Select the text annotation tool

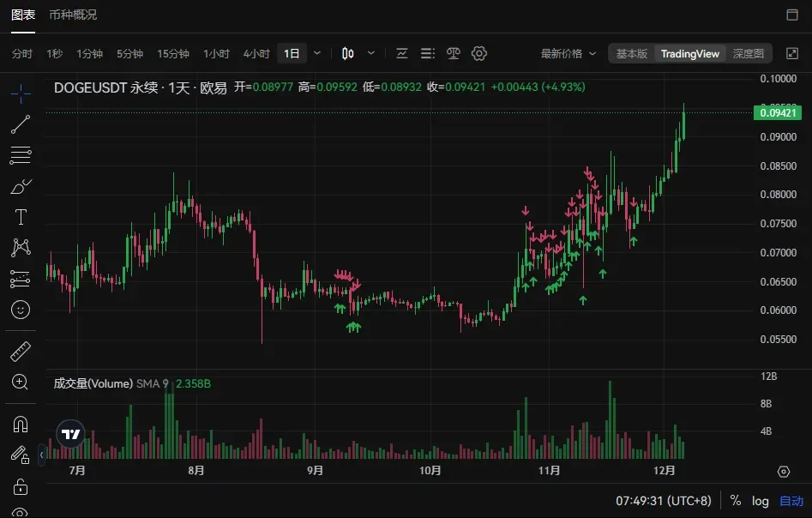pos(21,217)
